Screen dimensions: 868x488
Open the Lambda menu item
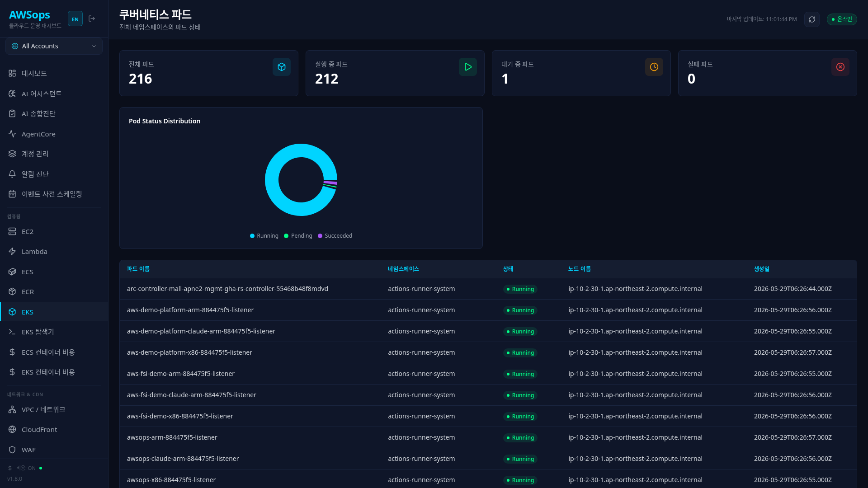54,251
